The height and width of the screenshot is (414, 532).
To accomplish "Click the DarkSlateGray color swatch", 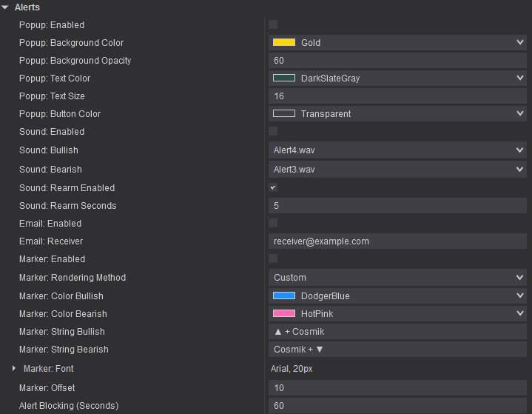I will 284,78.
